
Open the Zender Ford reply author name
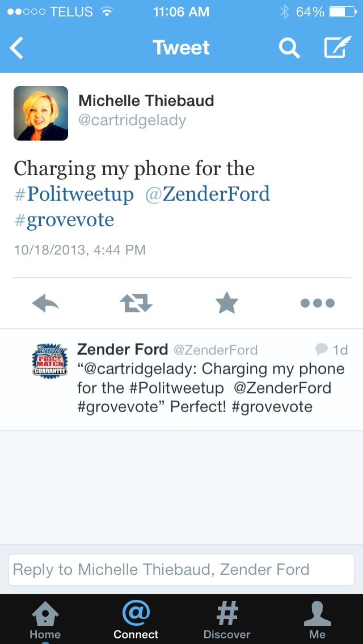pyautogui.click(x=123, y=349)
